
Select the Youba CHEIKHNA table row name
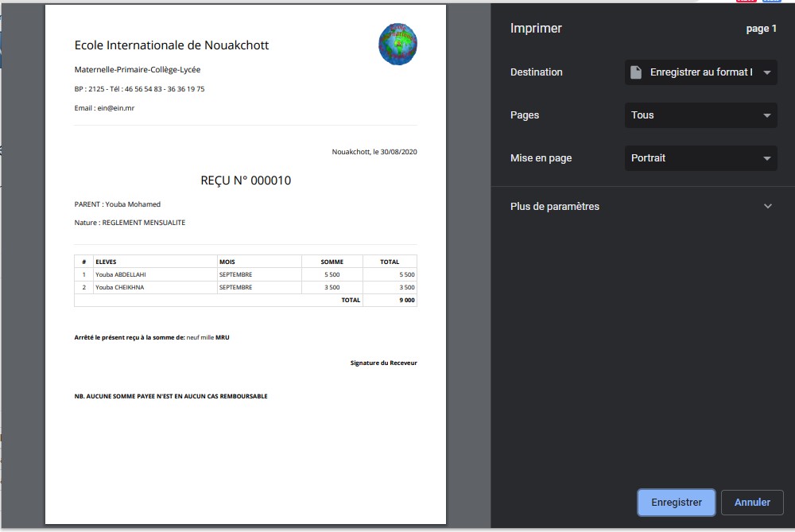(x=120, y=287)
